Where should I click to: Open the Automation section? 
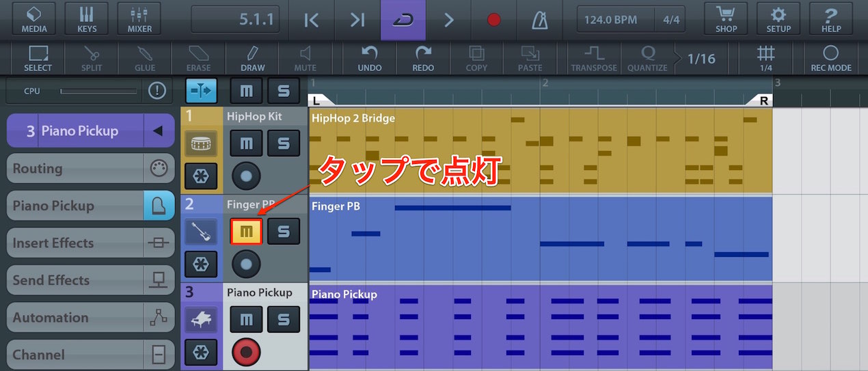(91, 317)
